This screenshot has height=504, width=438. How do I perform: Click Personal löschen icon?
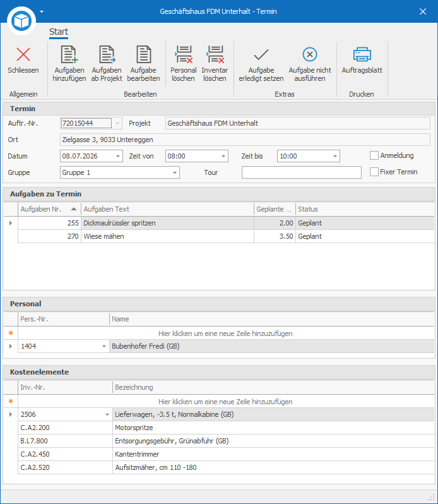pos(184,54)
